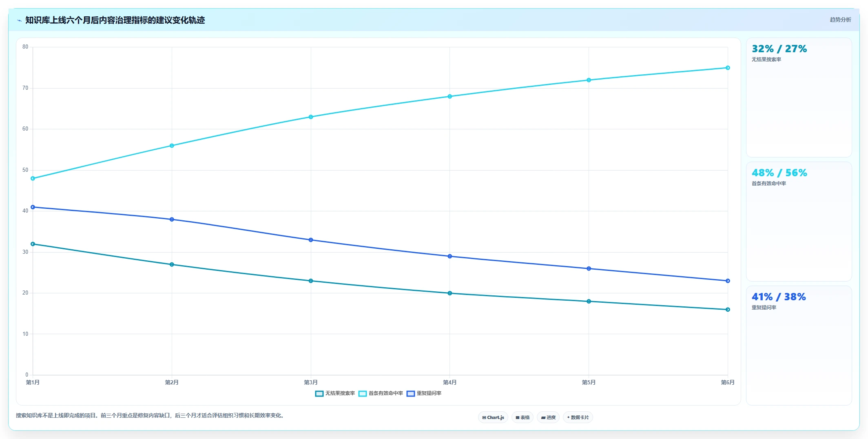868x439 pixels.
Task: Click the x-axis label 第5月
Action: click(x=589, y=382)
